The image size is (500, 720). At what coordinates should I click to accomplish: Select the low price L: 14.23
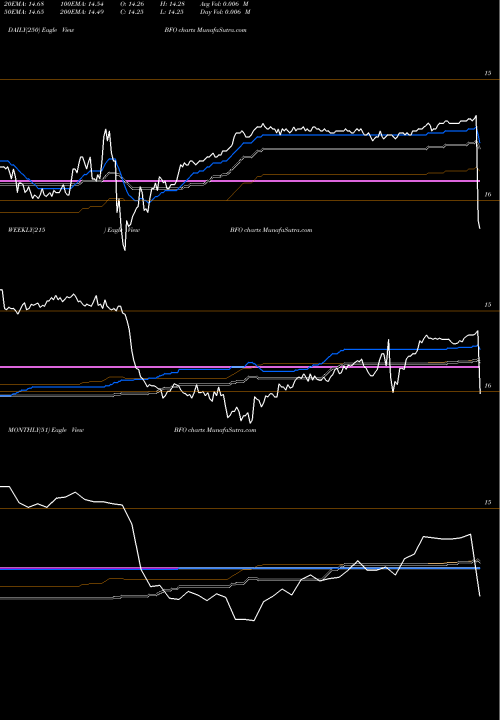tap(171, 12)
